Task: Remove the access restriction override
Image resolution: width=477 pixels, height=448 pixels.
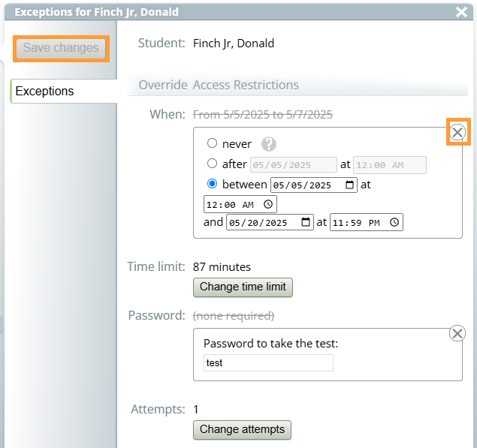Action: tap(457, 132)
